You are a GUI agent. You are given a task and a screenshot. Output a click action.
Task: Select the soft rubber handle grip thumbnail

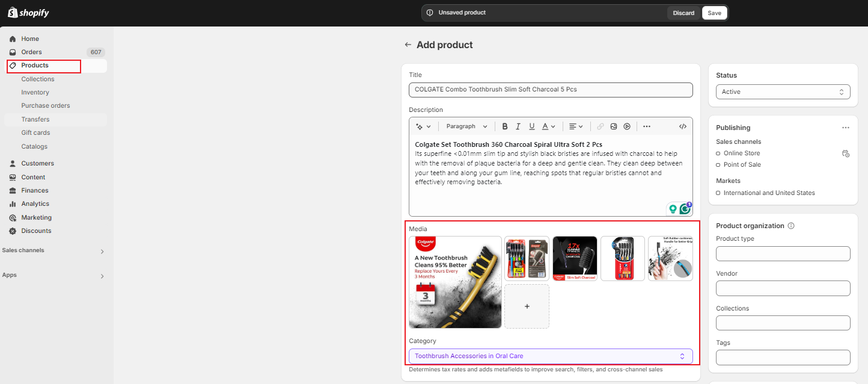click(670, 258)
